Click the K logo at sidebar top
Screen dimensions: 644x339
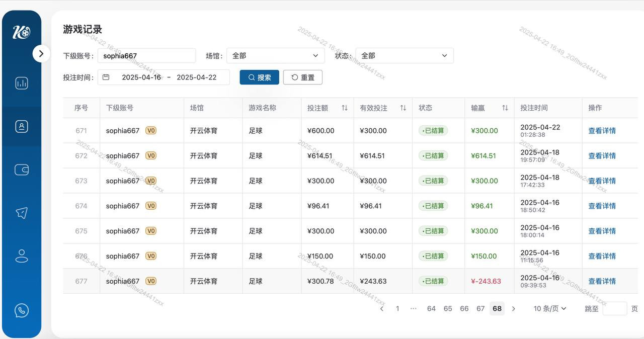point(20,32)
